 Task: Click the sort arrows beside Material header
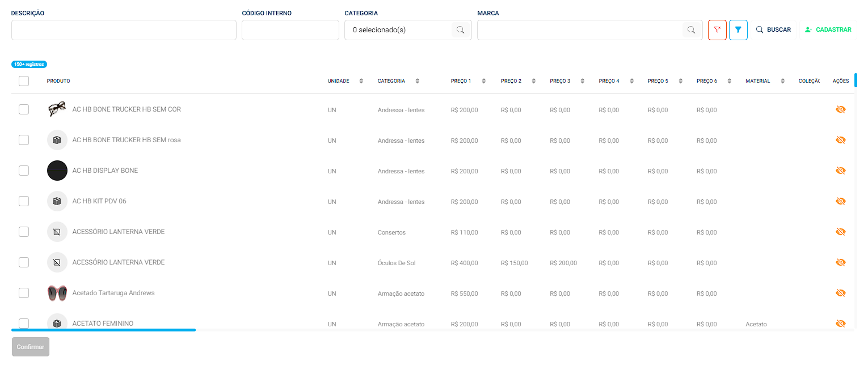(782, 81)
